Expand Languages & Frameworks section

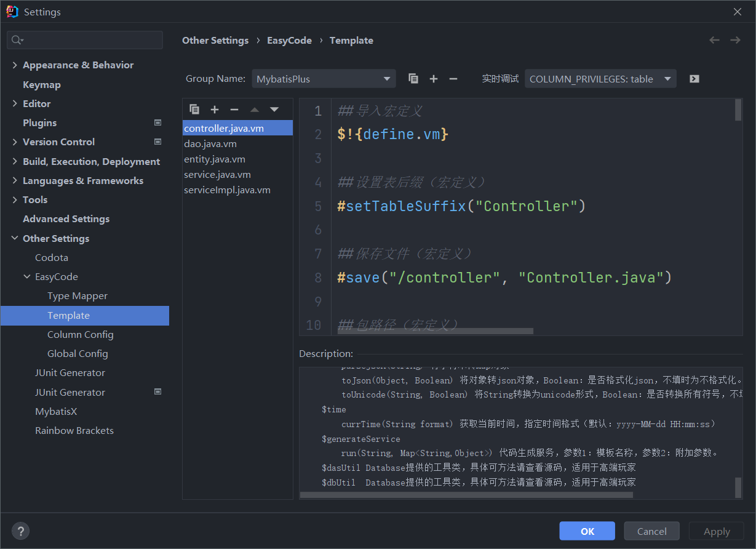tap(15, 181)
